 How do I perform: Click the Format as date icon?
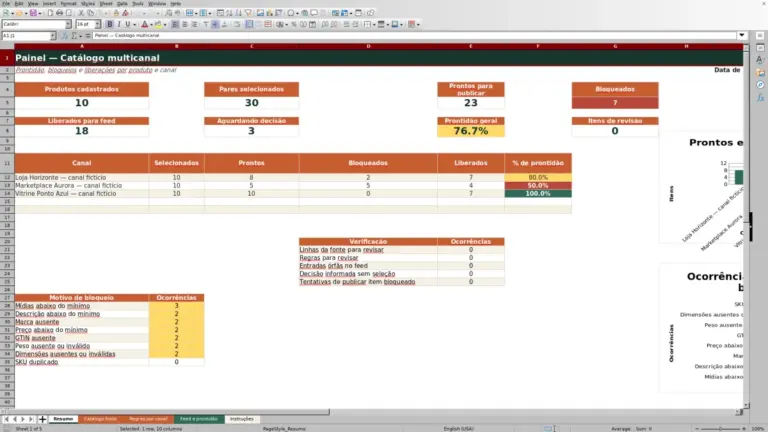(312, 24)
